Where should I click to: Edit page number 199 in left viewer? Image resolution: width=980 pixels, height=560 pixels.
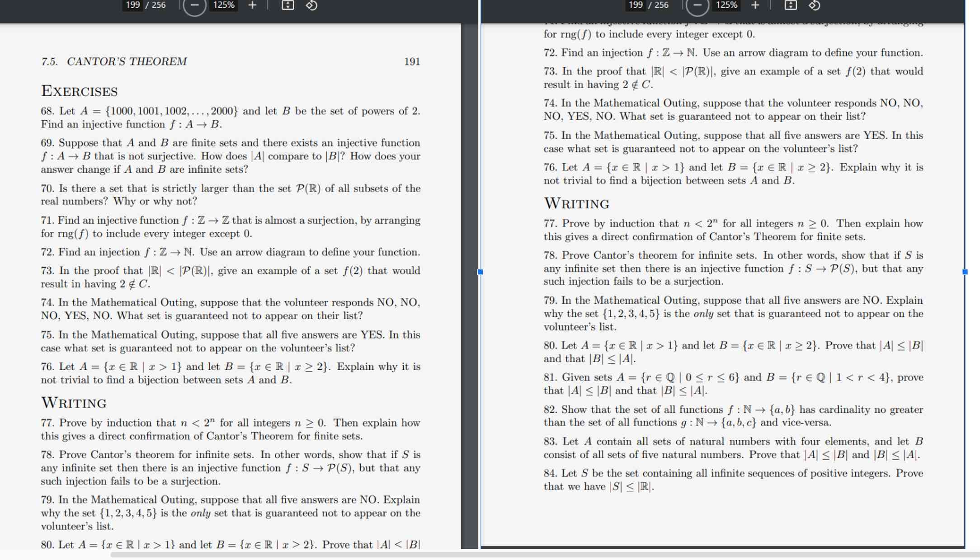pos(132,5)
